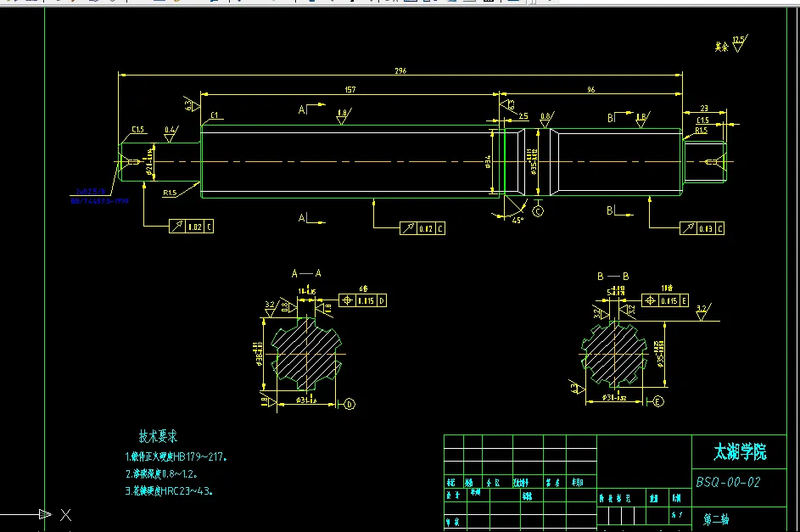Select the 0.4 surface roughness symbol
The width and height of the screenshot is (800, 532).
[171, 134]
